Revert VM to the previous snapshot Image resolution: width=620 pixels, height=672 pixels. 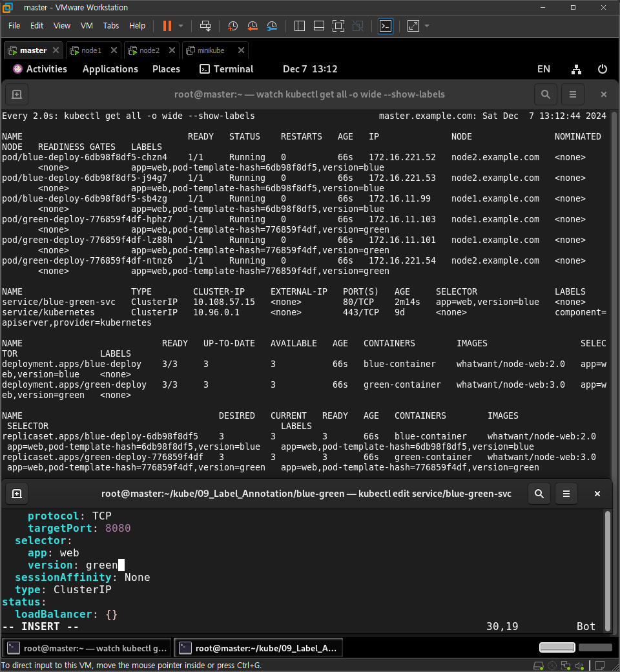pyautogui.click(x=253, y=26)
